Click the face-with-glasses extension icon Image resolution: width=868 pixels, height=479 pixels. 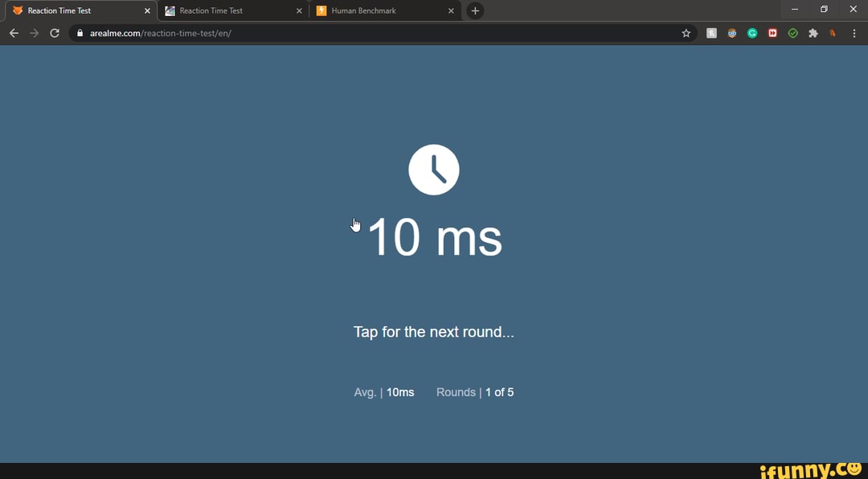pyautogui.click(x=732, y=33)
